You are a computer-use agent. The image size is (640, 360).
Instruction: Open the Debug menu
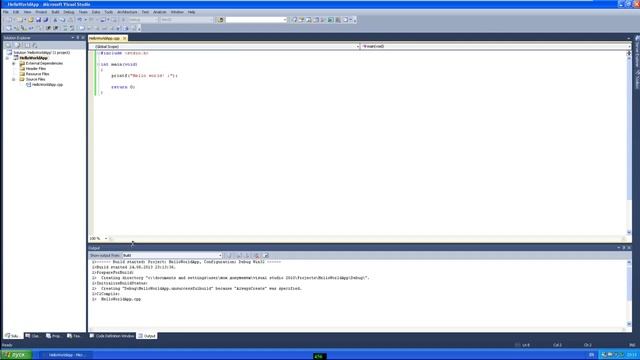coord(69,12)
